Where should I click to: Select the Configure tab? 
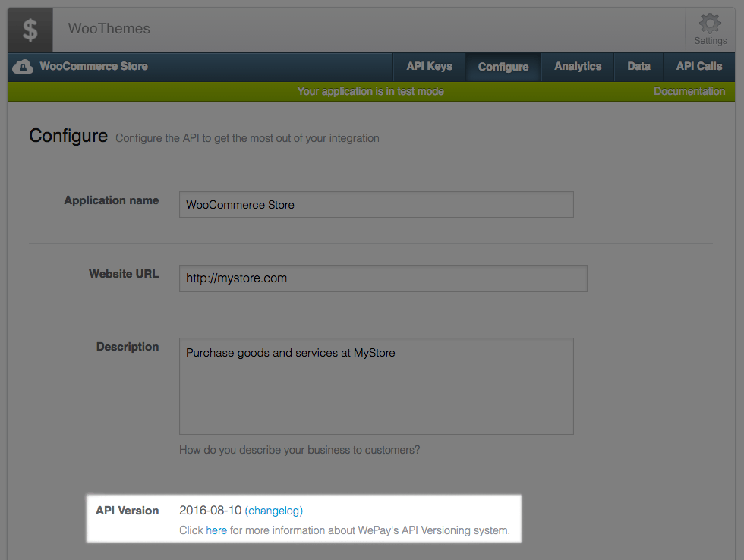tap(503, 66)
